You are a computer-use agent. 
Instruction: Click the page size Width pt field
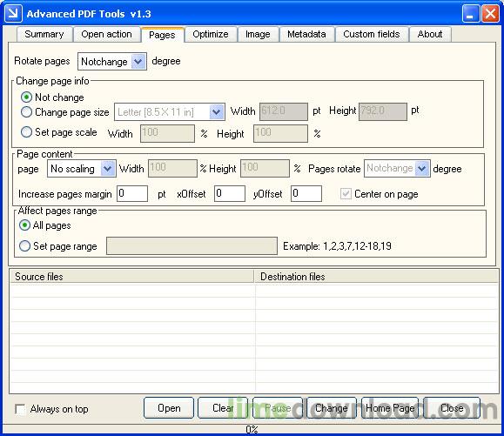pyautogui.click(x=284, y=111)
